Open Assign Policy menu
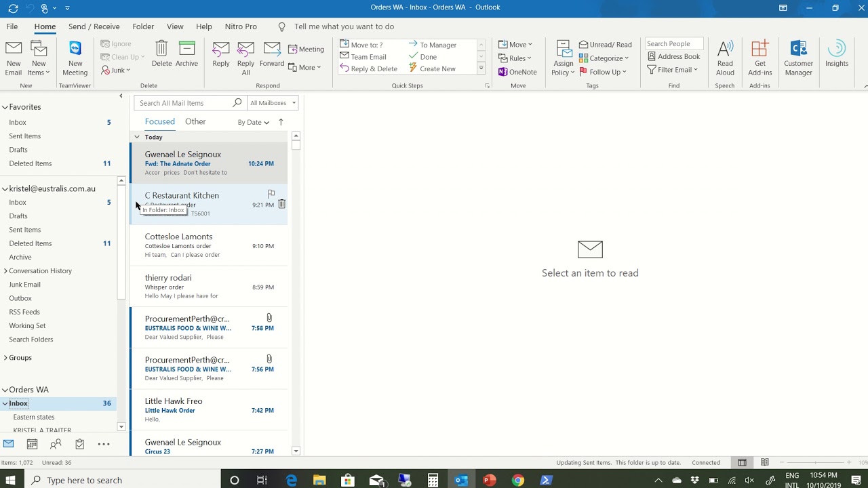The image size is (868, 488). click(564, 58)
